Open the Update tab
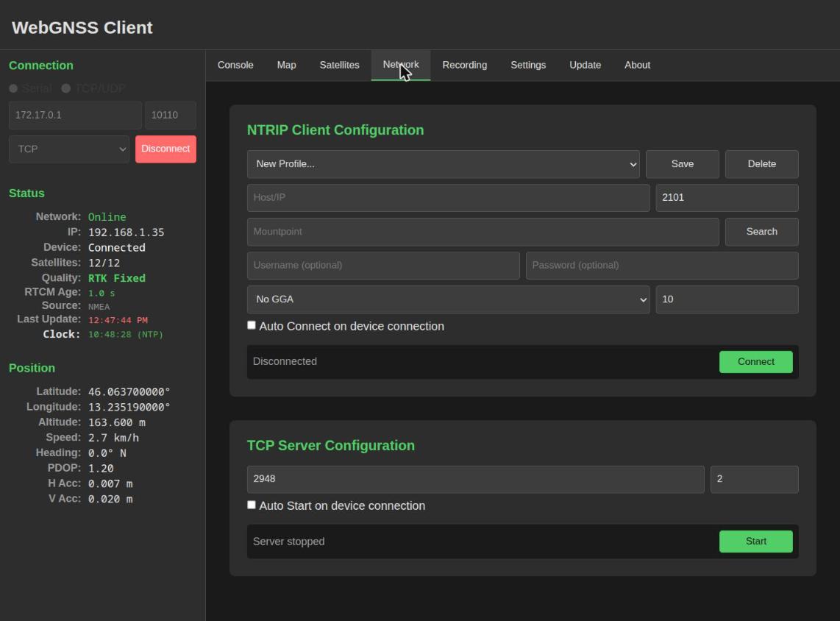840x621 pixels. (585, 65)
